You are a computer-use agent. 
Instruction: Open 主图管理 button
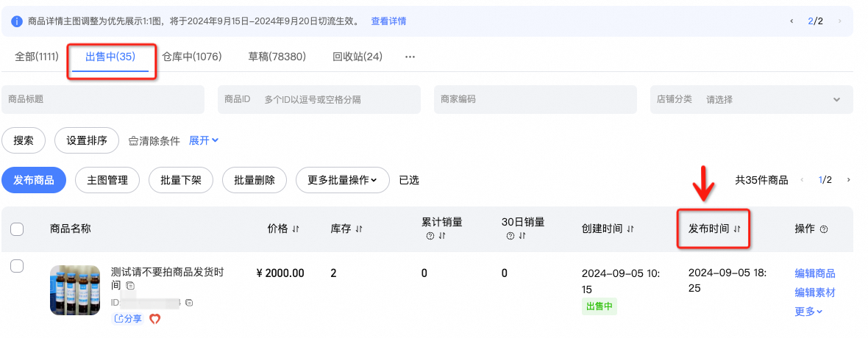(x=107, y=180)
